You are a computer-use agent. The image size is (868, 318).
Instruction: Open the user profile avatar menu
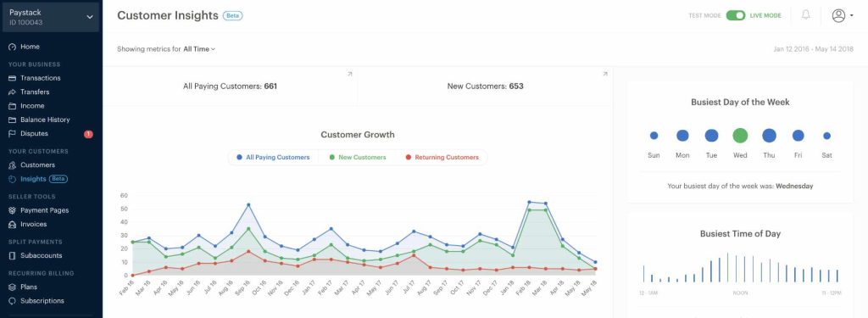pyautogui.click(x=838, y=15)
